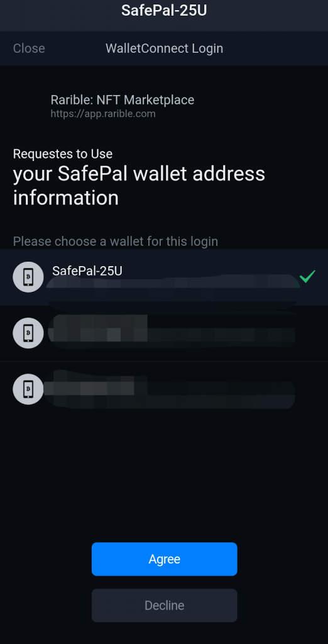Click the WalletConnect Login header title
328x644 pixels.
coord(164,48)
